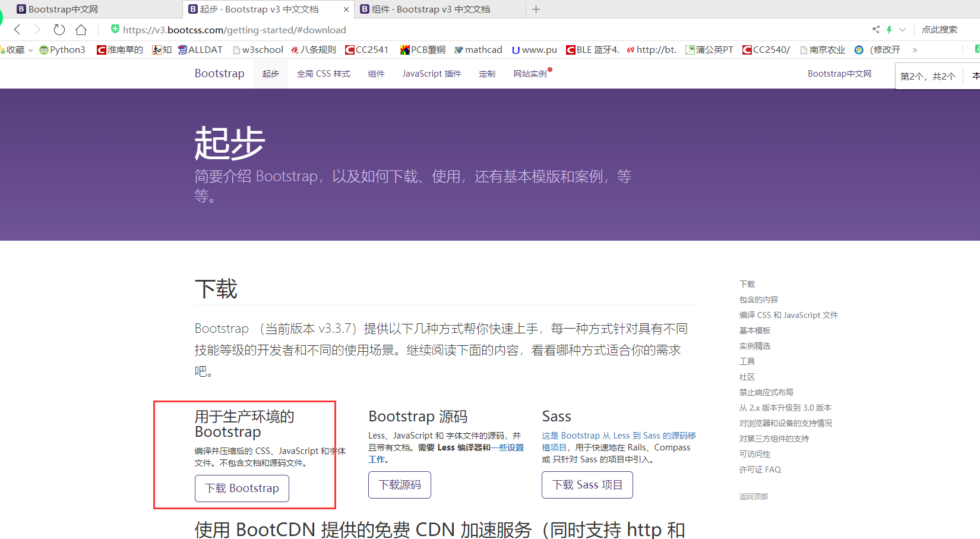This screenshot has width=980, height=539.
Task: Open the browser mode dropdown arrow
Action: pyautogui.click(x=901, y=29)
